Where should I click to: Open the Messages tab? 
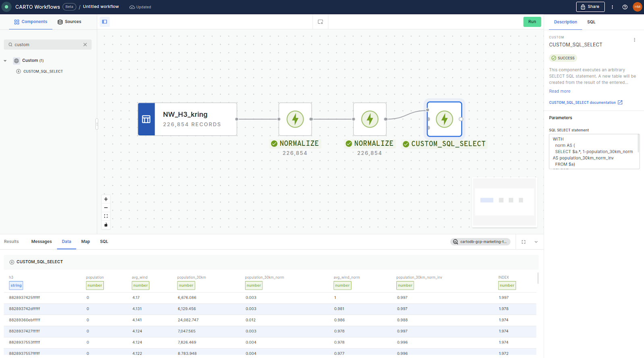point(41,242)
